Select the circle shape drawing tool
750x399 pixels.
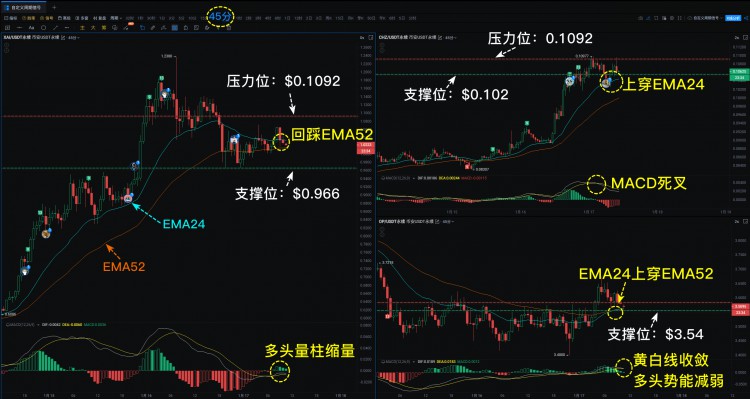(44, 28)
